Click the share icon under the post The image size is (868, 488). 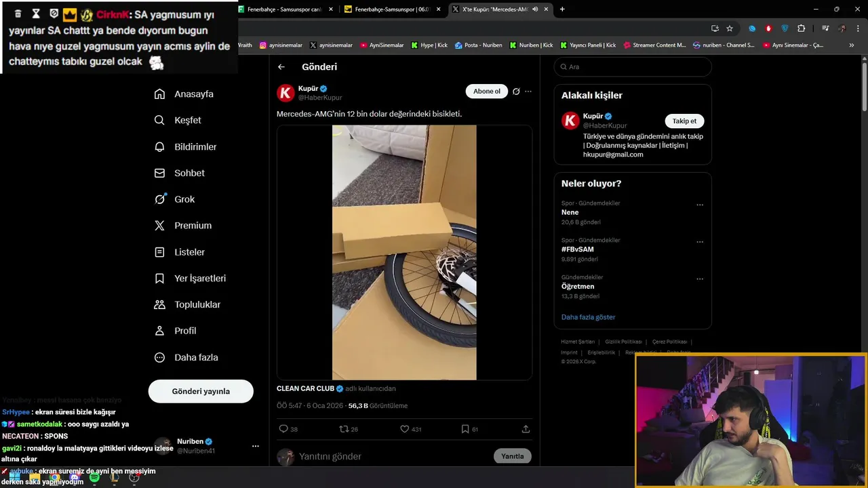tap(526, 429)
